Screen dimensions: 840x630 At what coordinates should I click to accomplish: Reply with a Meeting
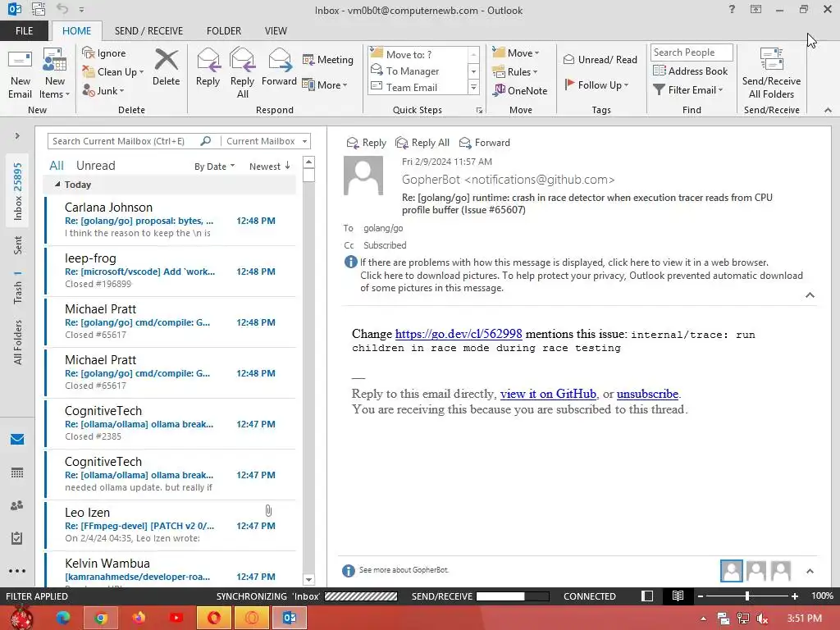tap(328, 59)
